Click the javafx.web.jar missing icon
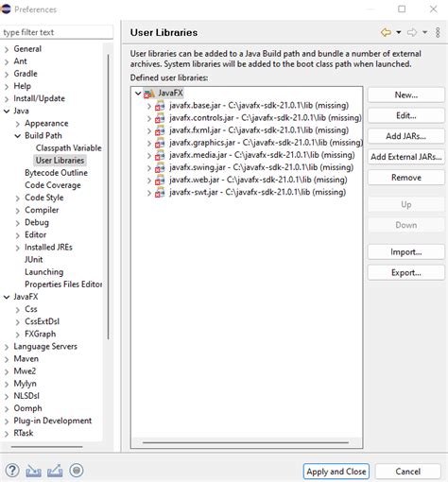The width and height of the screenshot is (448, 482). [x=160, y=180]
